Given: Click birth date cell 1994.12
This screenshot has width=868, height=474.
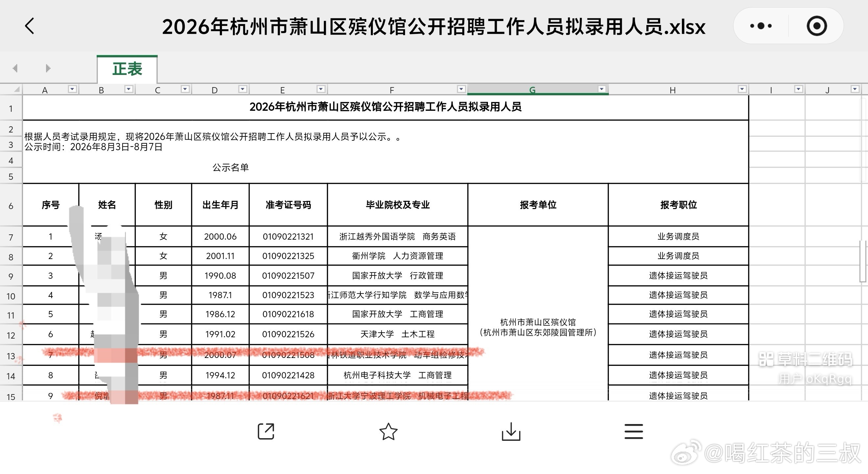Looking at the screenshot, I should 220,375.
